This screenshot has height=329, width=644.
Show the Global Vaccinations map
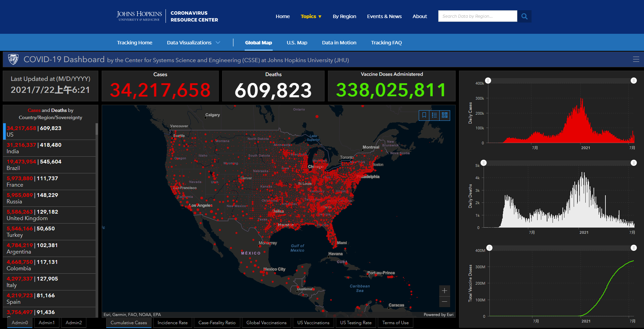coord(267,323)
